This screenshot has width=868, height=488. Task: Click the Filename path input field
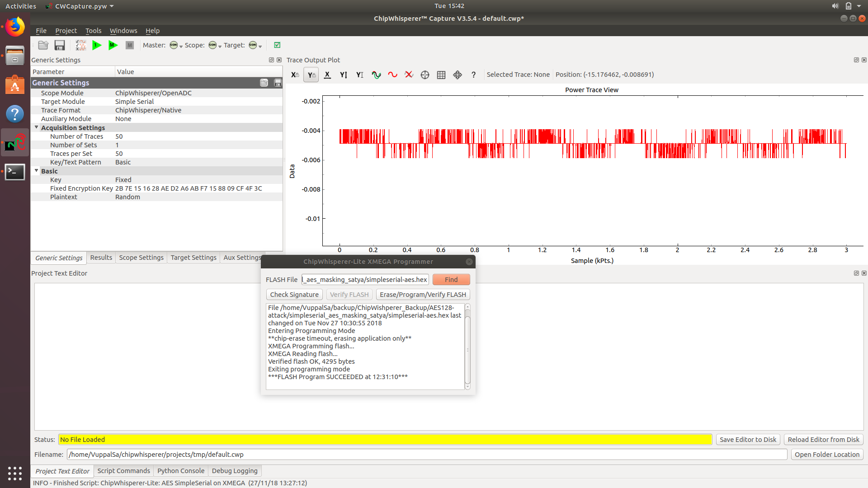click(x=427, y=455)
